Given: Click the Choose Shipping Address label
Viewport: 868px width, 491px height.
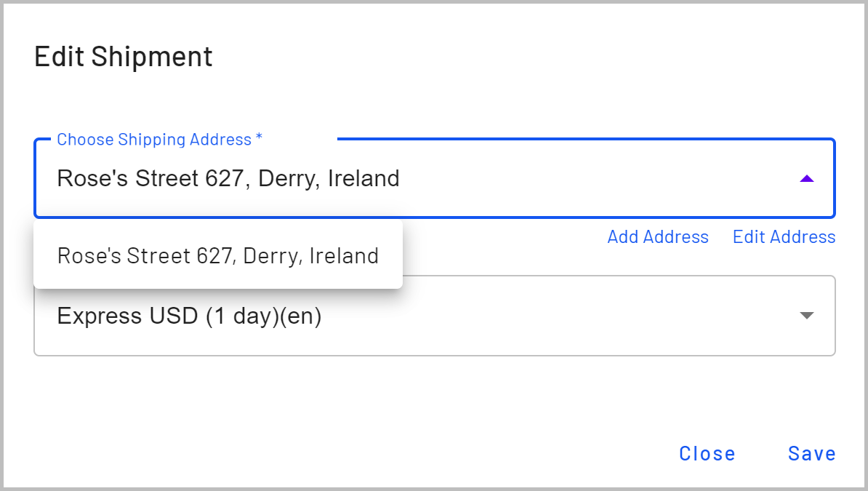Looking at the screenshot, I should coord(154,140).
